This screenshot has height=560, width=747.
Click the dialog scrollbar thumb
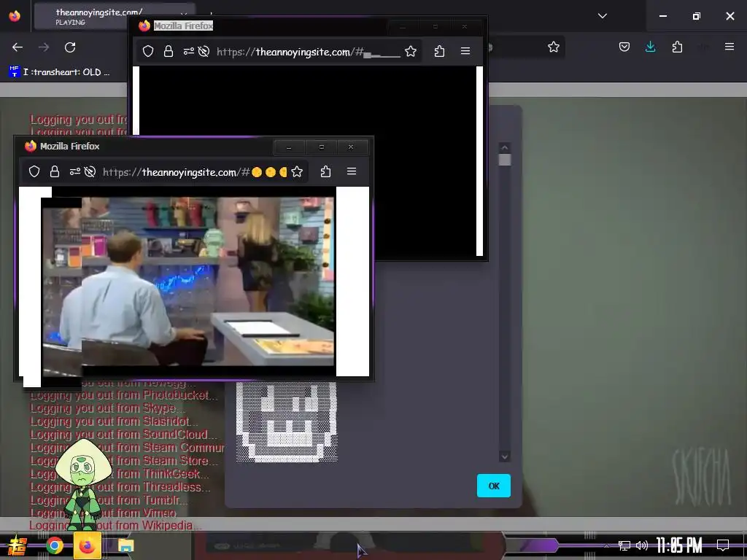(x=505, y=160)
